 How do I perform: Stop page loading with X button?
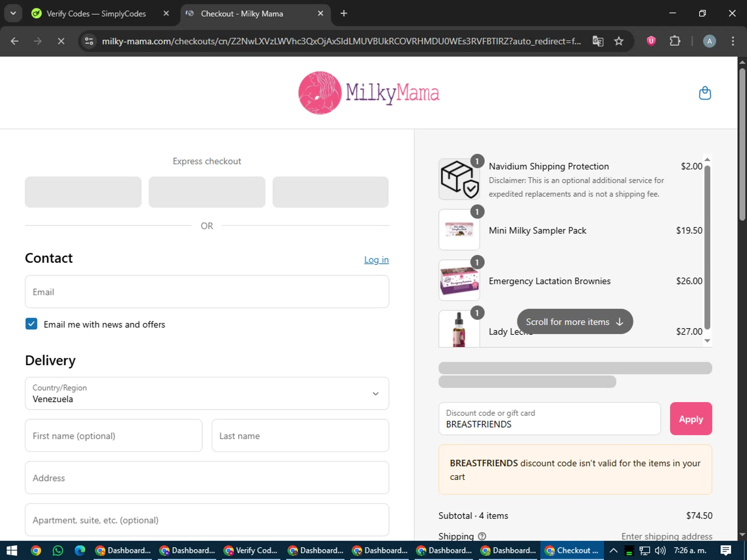coord(61,41)
